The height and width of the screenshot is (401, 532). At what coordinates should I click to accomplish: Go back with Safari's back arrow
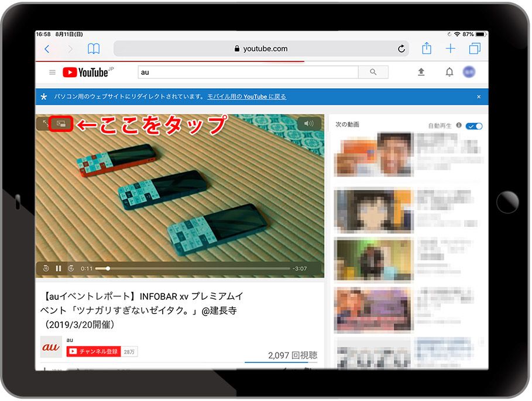pos(47,49)
